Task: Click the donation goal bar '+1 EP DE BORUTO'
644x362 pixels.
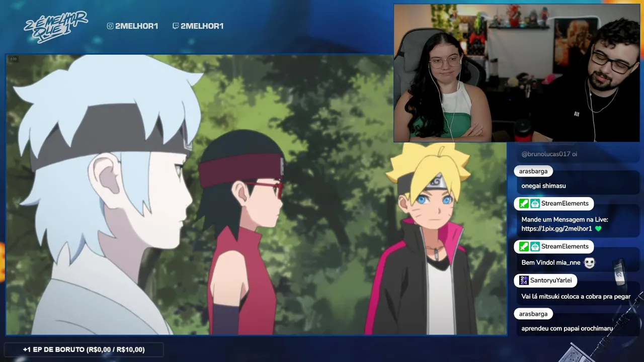Action: point(84,349)
